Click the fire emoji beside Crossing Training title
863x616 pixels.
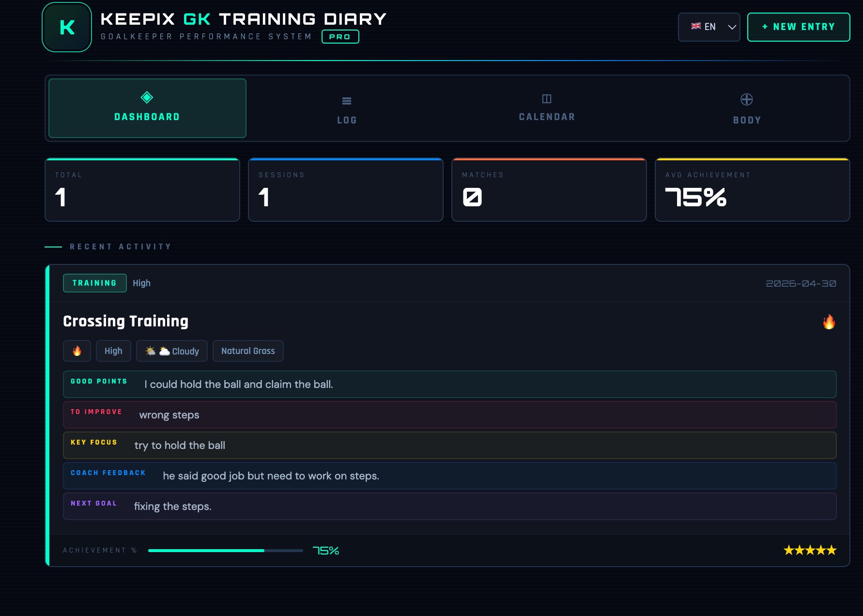click(x=829, y=322)
